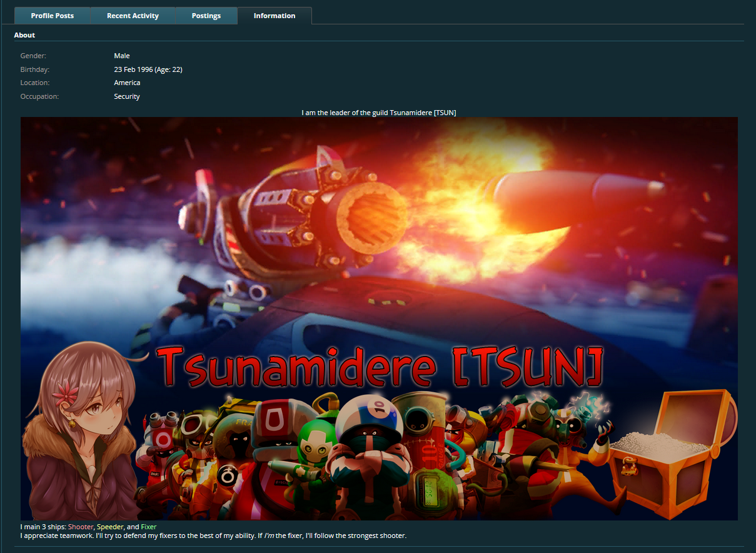Image resolution: width=756 pixels, height=553 pixels.
Task: Click the Information tab
Action: pyautogui.click(x=275, y=16)
